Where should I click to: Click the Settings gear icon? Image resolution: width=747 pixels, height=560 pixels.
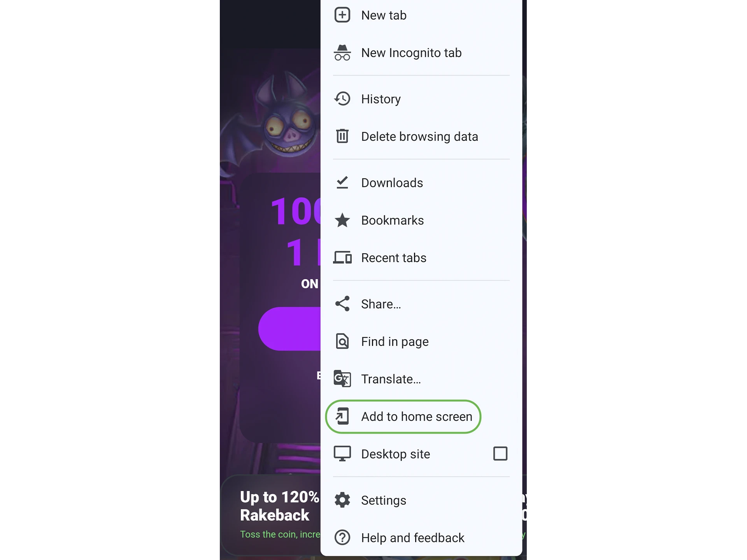pyautogui.click(x=342, y=500)
